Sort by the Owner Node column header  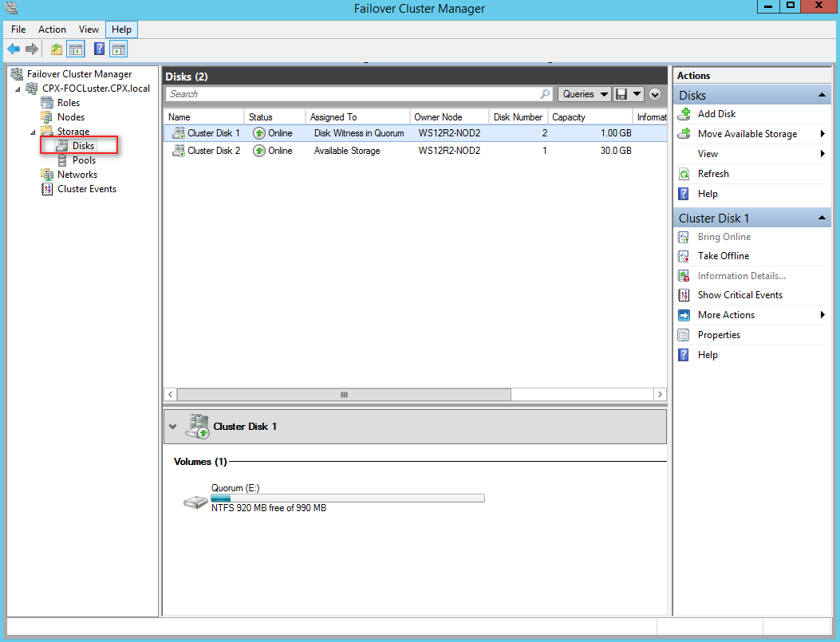tap(449, 117)
